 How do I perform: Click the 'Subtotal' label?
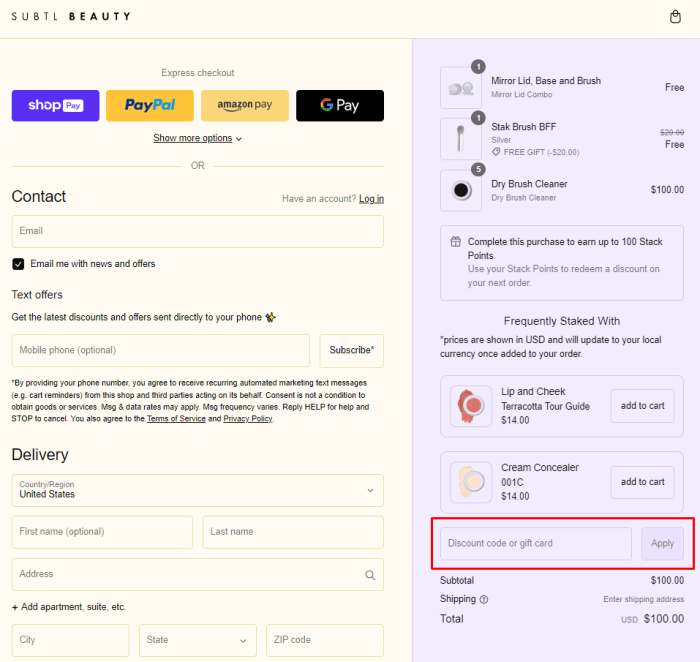pos(457,581)
